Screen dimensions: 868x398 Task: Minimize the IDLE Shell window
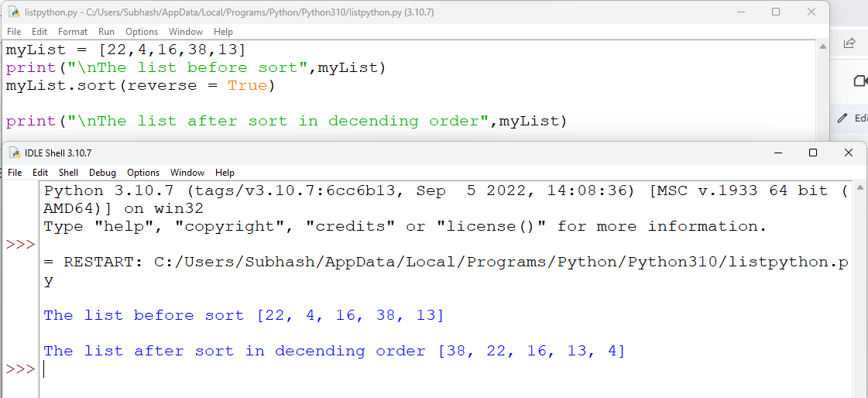(777, 153)
